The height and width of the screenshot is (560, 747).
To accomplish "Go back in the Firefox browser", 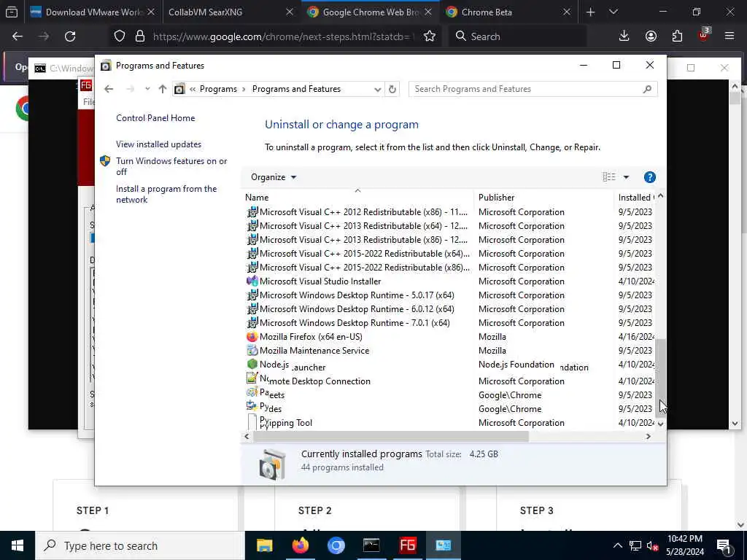I will click(x=18, y=36).
